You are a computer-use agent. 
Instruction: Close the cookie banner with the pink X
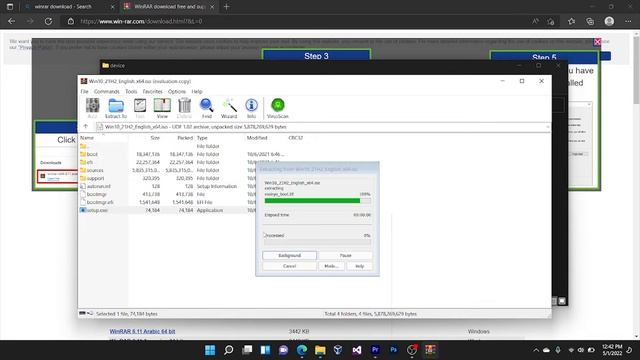click(597, 42)
